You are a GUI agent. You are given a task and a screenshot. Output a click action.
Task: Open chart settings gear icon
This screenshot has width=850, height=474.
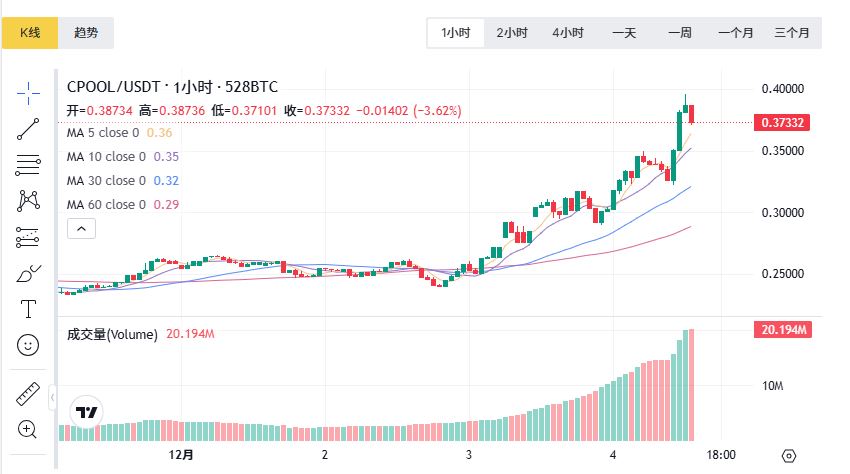click(789, 455)
